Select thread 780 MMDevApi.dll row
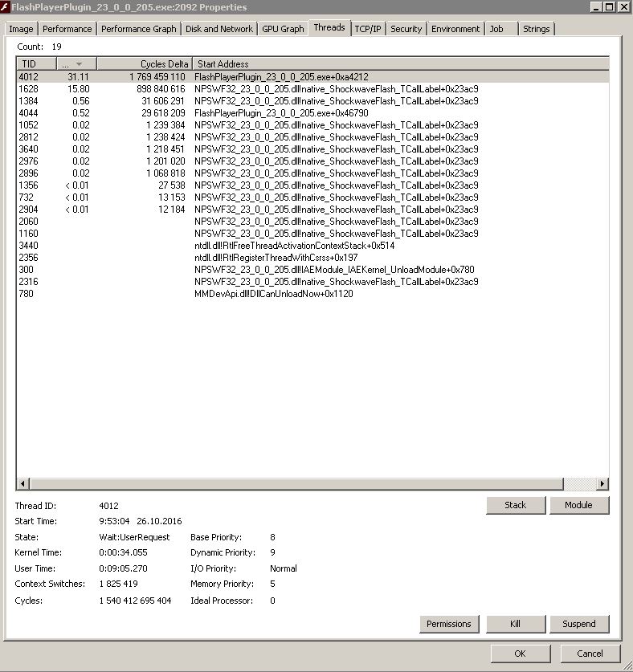633x672 pixels. pyautogui.click(x=312, y=294)
